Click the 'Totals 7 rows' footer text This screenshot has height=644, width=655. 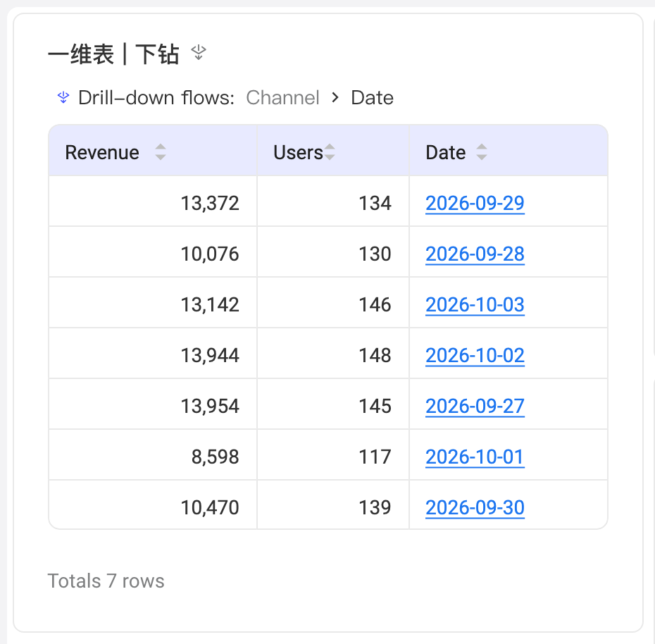pos(106,581)
